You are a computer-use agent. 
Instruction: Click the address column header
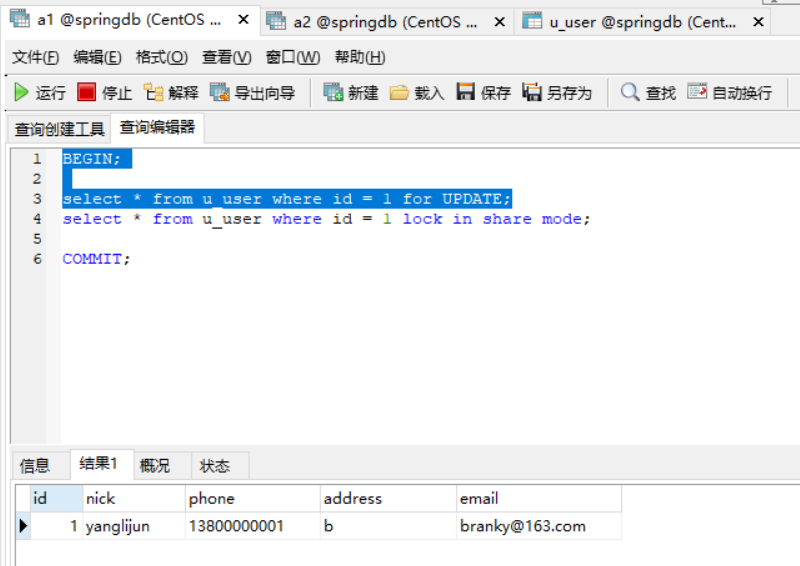(388, 498)
